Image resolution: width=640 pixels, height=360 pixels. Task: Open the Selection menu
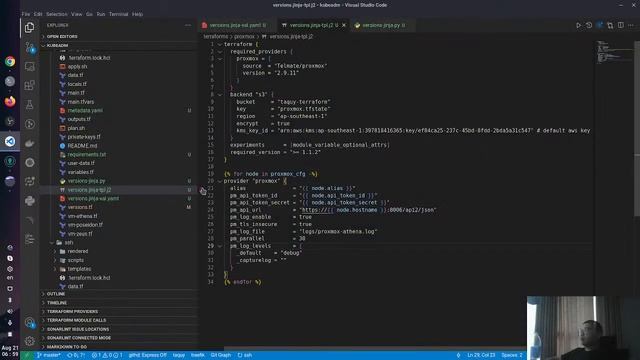[57, 14]
